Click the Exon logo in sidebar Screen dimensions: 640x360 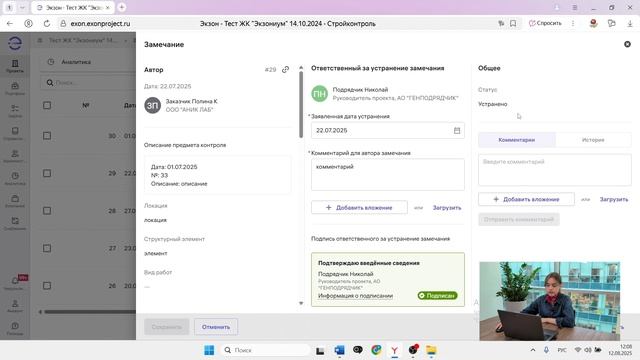click(x=15, y=43)
